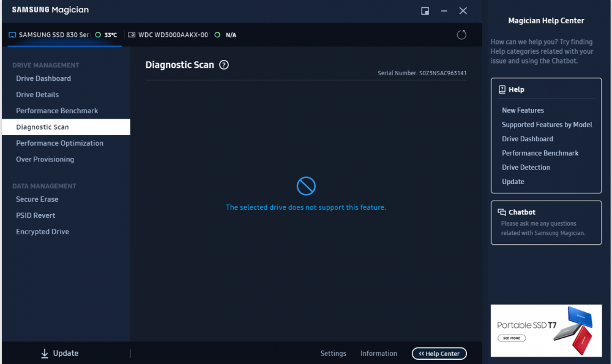
Task: Click the refresh drives icon
Action: 461,35
